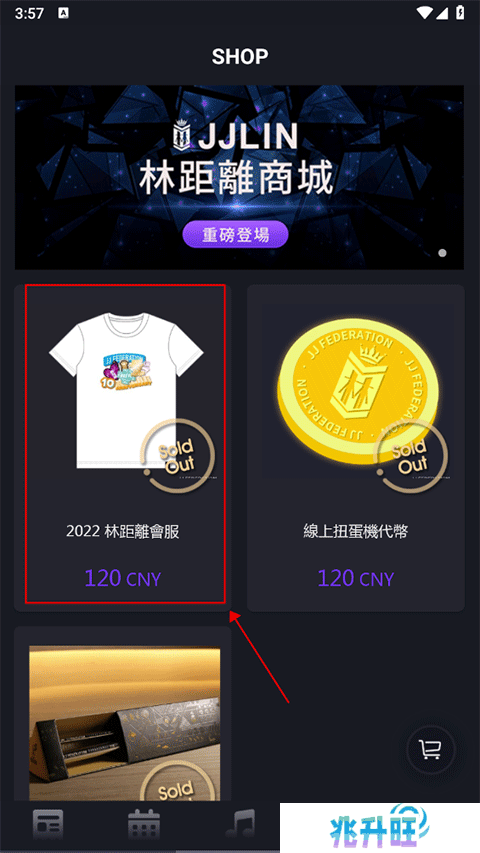Tap the Wi-Fi icon in status bar
The height and width of the screenshot is (853, 480).
[424, 13]
